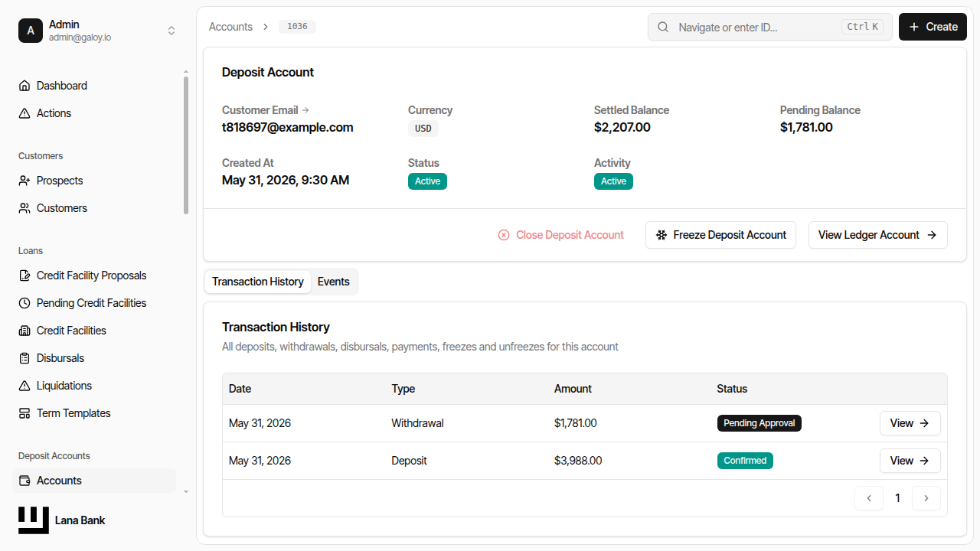The image size is (980, 551).
Task: Click the Confirmed status badge
Action: (x=745, y=461)
